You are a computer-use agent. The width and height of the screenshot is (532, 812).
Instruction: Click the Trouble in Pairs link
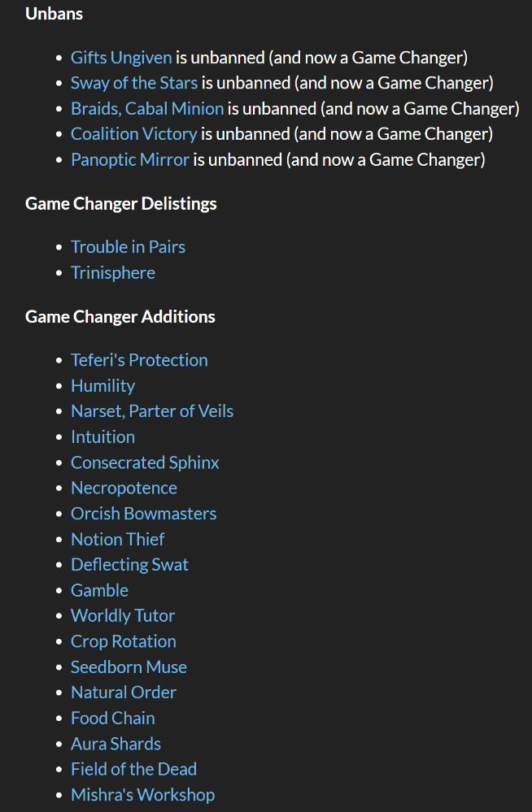click(x=128, y=247)
